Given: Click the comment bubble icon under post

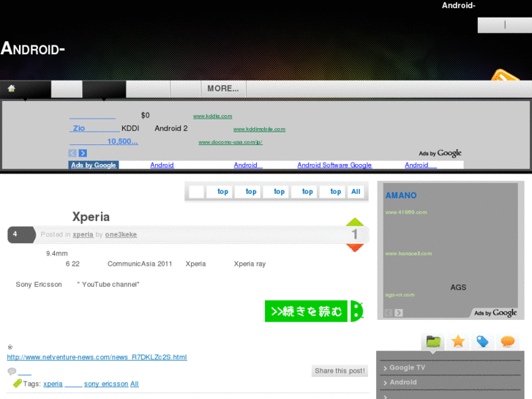Looking at the screenshot, I should coord(12,372).
